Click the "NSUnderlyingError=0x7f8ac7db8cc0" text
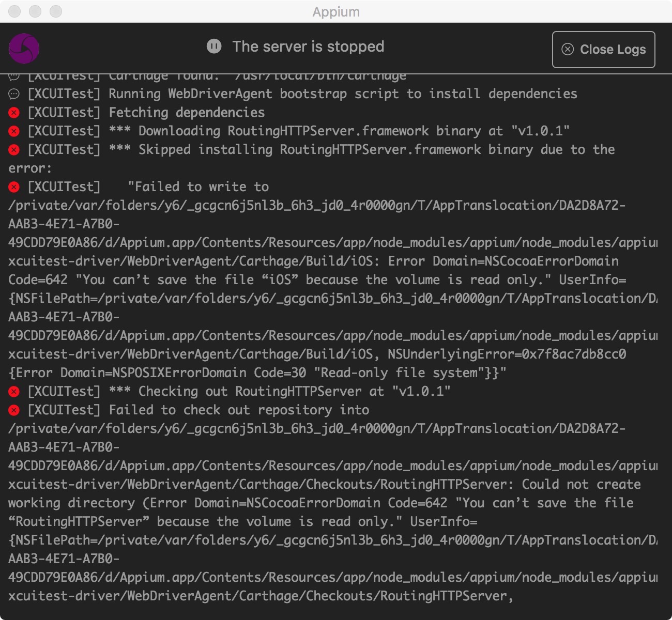This screenshot has height=620, width=672. [507, 354]
